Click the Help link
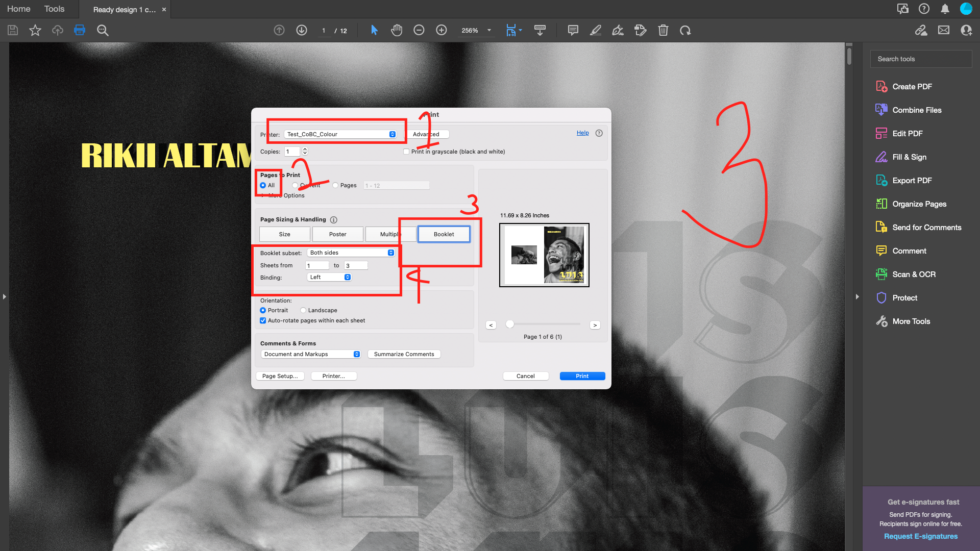The image size is (980, 551). 582,133
